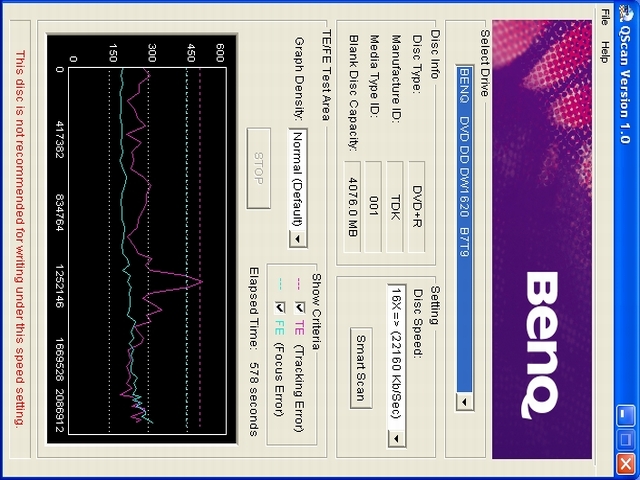
Task: Open the Disc Speed dropdown arrow
Action: (x=396, y=438)
